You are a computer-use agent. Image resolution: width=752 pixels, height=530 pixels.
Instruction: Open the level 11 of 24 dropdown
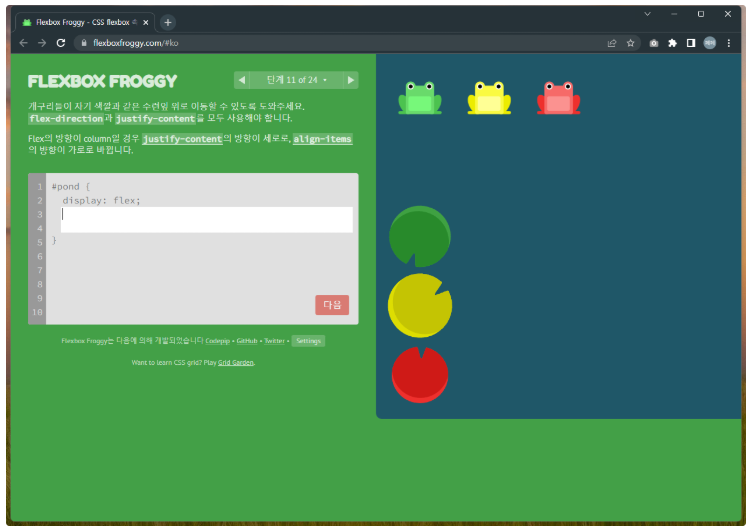tap(296, 80)
